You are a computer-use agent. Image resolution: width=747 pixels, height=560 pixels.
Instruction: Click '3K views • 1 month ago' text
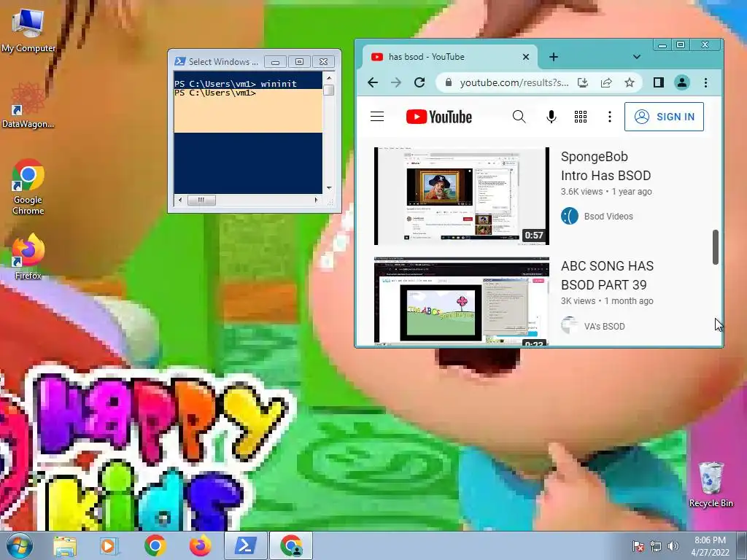607,301
